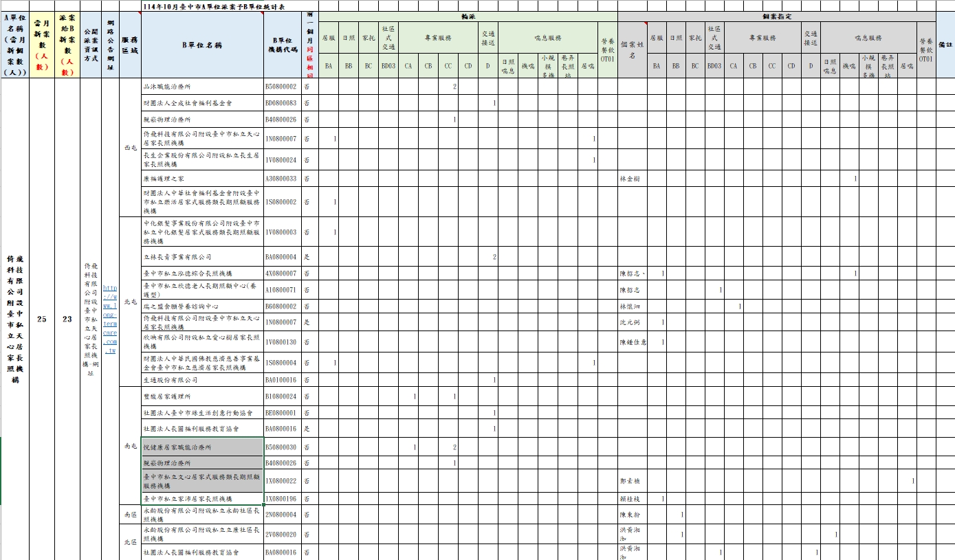This screenshot has height=560, width=955.
Task: Click the 鄭素楨 name cell
Action: (x=633, y=481)
